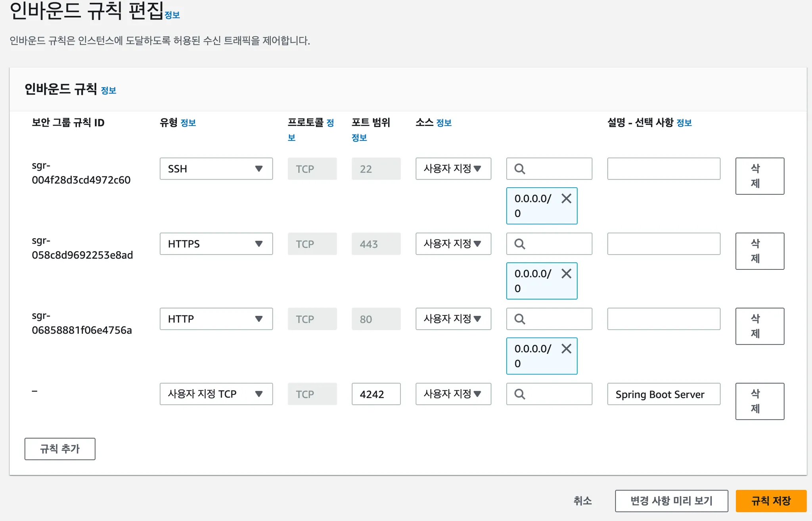Remove the 0.0.0.0/0 source from HTTPS rule
Image resolution: width=812 pixels, height=521 pixels.
(x=566, y=273)
